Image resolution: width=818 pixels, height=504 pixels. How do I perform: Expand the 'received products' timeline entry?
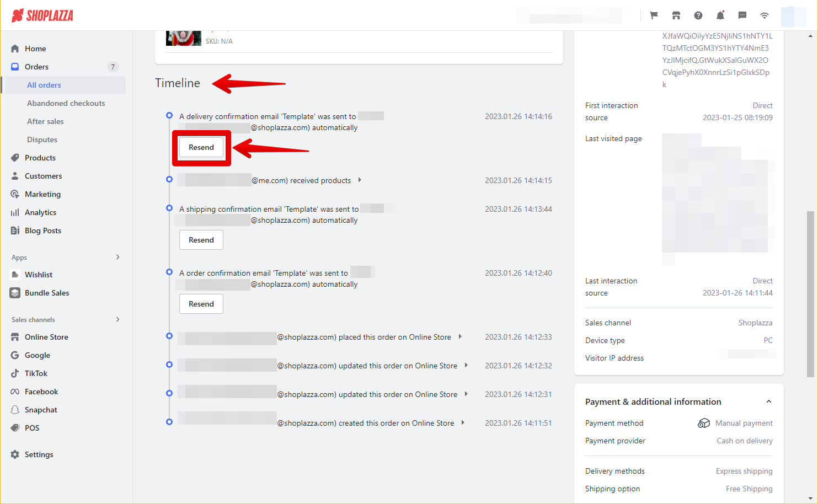pos(360,180)
